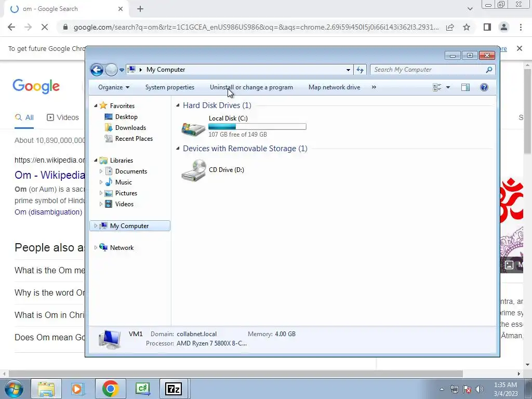The height and width of the screenshot is (399, 532).
Task: Open the Om - Wikipedia result
Action: pyautogui.click(x=50, y=175)
